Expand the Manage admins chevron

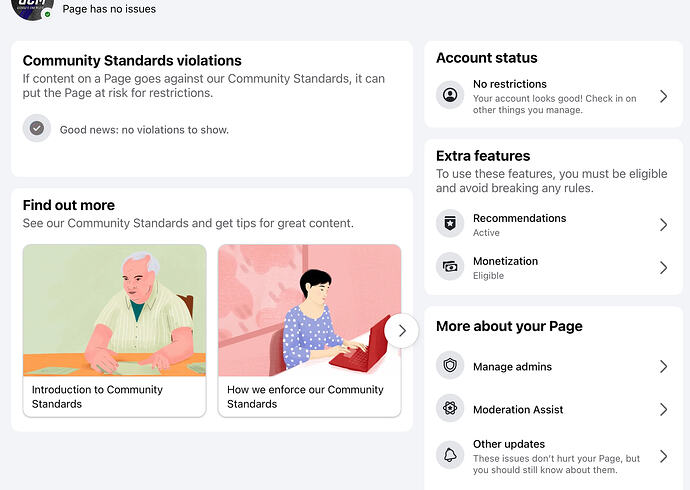point(664,366)
